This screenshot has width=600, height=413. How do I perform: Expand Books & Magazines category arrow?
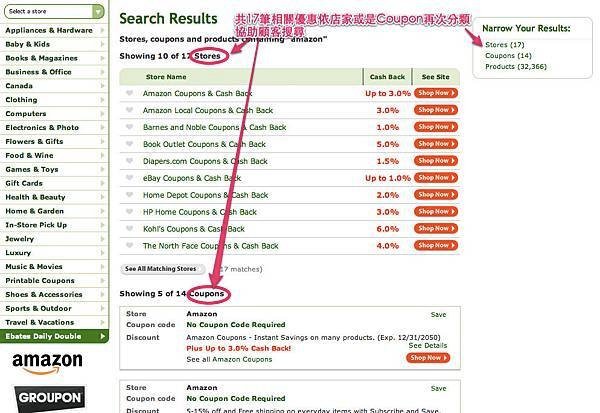tap(102, 58)
